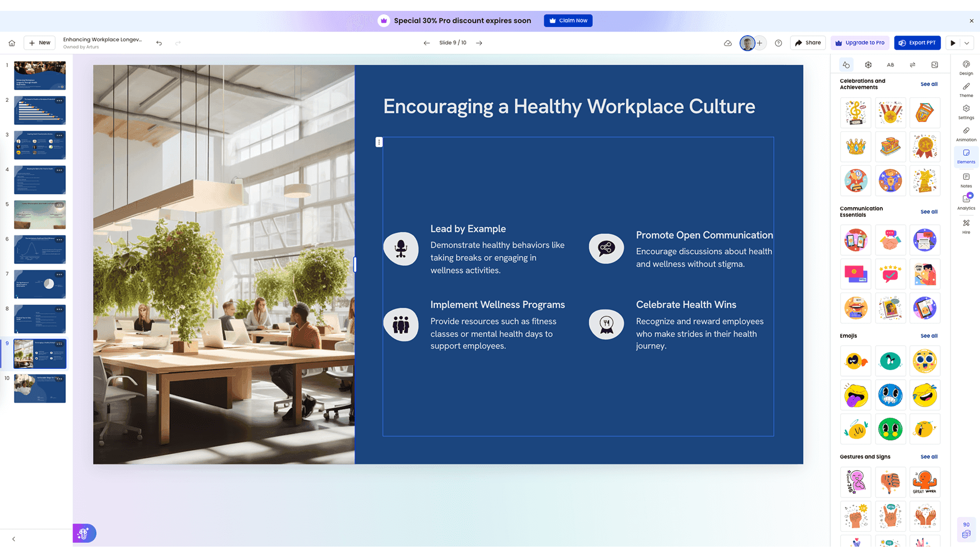Open the Hire panel
980x558 pixels.
(966, 226)
